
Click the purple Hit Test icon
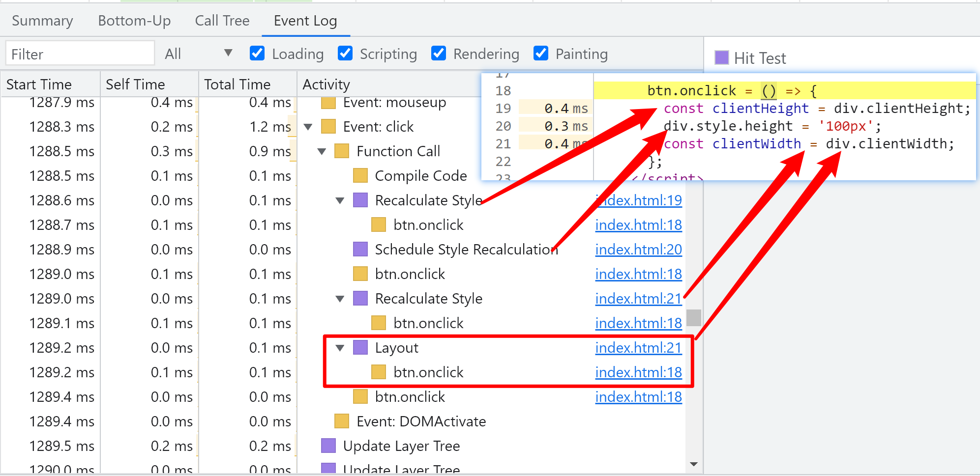721,58
